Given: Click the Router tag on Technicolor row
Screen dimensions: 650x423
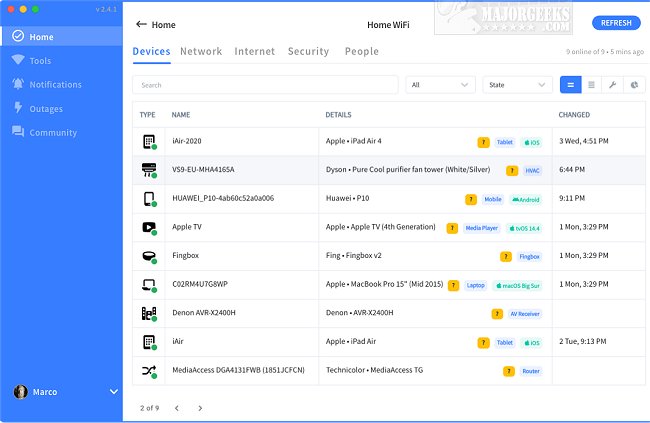Looking at the screenshot, I should coord(531,371).
